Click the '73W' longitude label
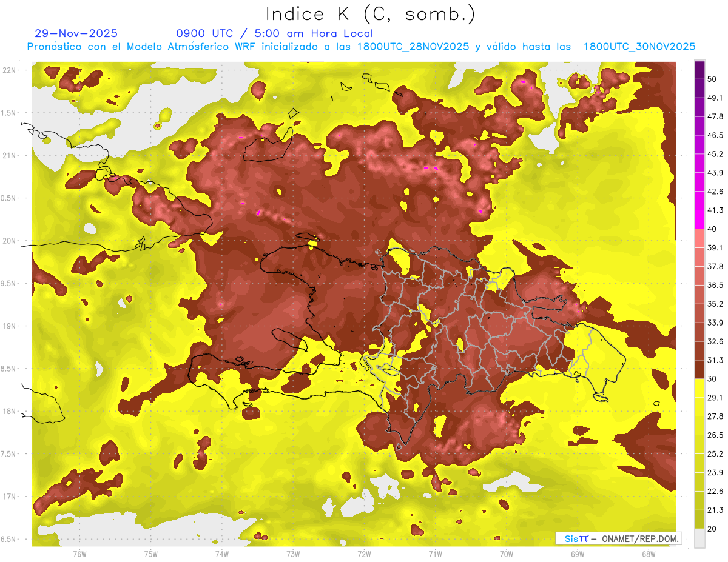The height and width of the screenshot is (562, 728). coord(293,554)
